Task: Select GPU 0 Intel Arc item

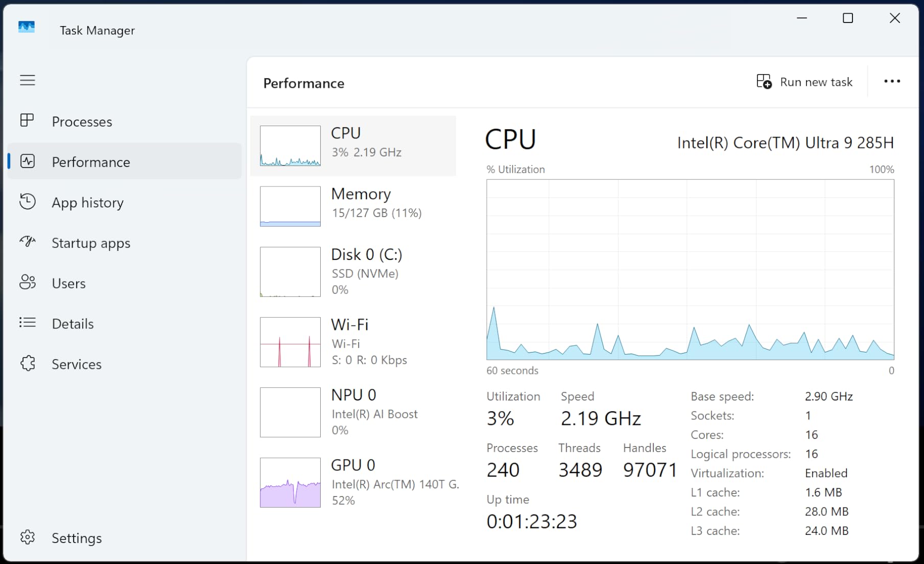Action: tap(353, 482)
